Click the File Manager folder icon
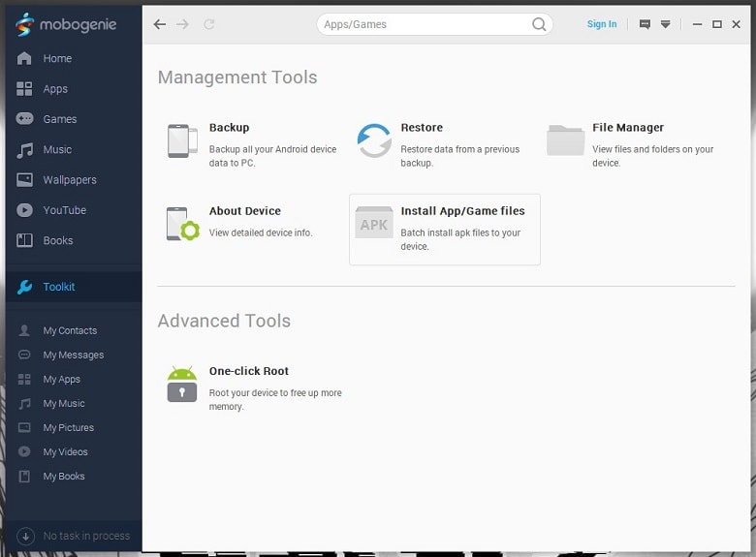Image resolution: width=756 pixels, height=557 pixels. [x=566, y=140]
